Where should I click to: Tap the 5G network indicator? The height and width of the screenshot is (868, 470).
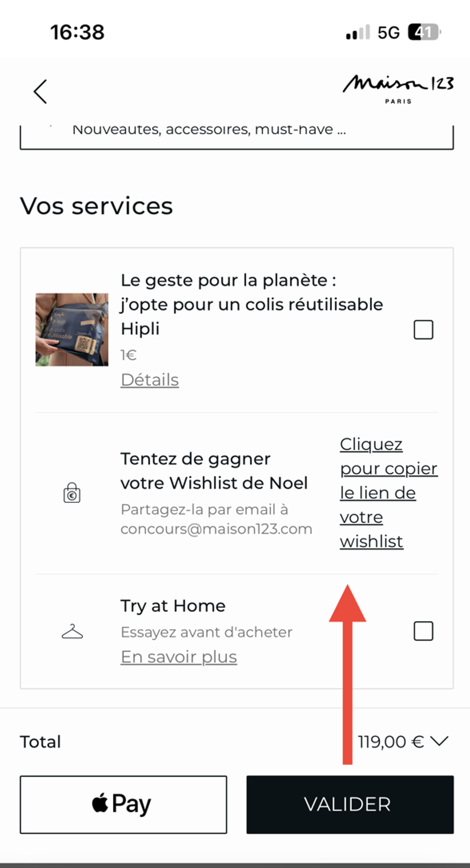click(x=388, y=32)
